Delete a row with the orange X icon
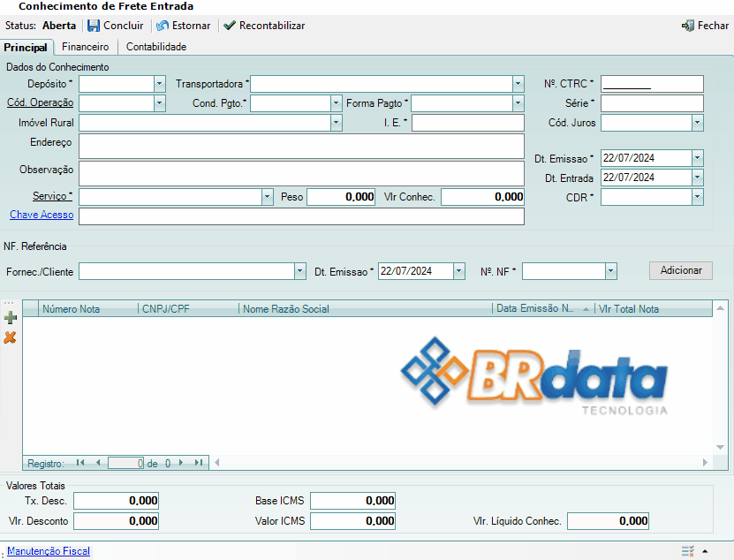This screenshot has width=734, height=560. (x=11, y=337)
